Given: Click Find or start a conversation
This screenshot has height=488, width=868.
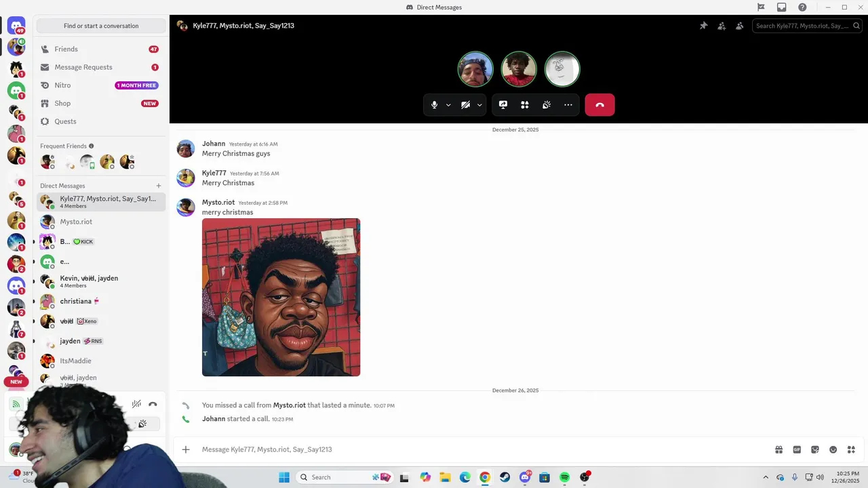Looking at the screenshot, I should coord(101,26).
